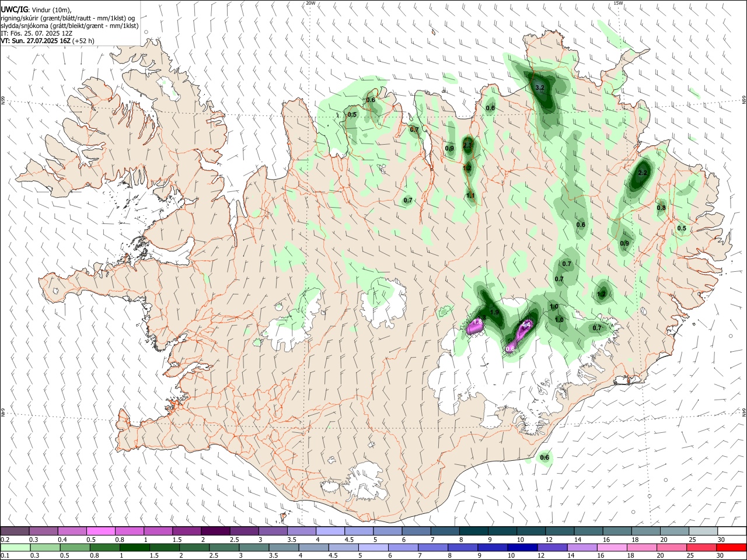Select the 1.8 value in pink snow patch
Image resolution: width=747 pixels, height=560 pixels.
click(477, 322)
